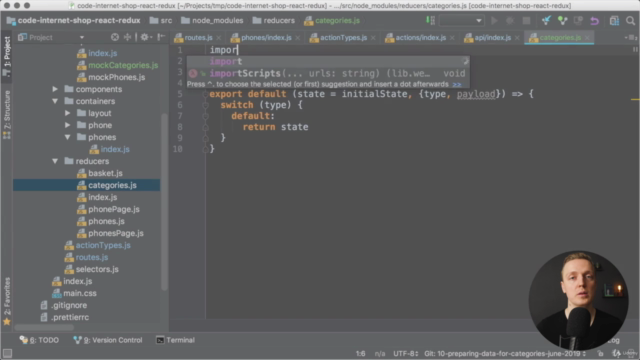Open the run configuration dropdown
The image size is (640, 360).
(x=461, y=20)
